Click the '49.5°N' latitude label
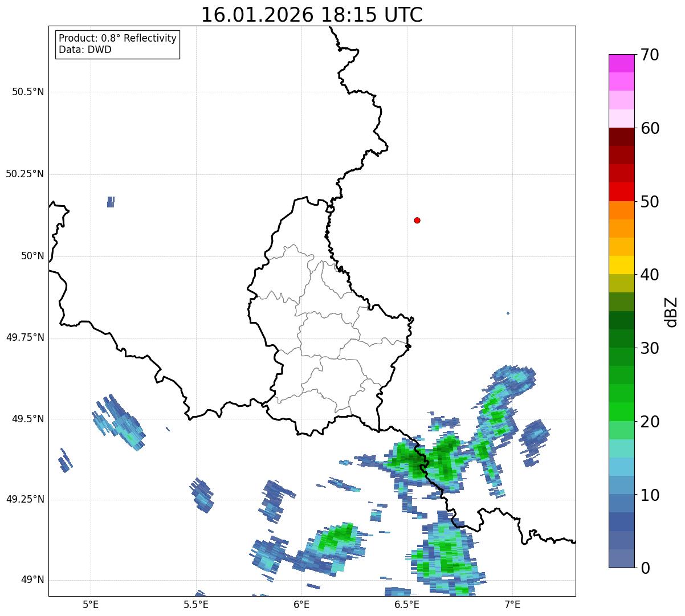The width and height of the screenshot is (685, 616). pyautogui.click(x=28, y=419)
